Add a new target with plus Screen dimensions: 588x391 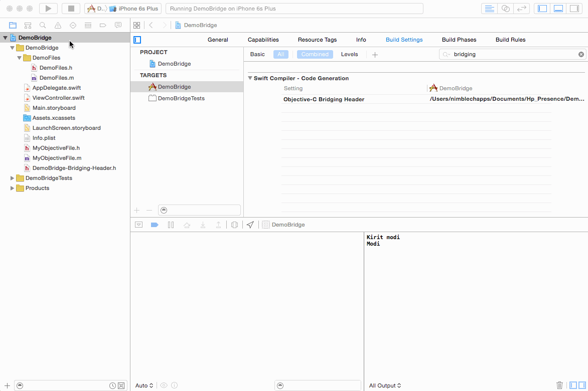pyautogui.click(x=137, y=210)
